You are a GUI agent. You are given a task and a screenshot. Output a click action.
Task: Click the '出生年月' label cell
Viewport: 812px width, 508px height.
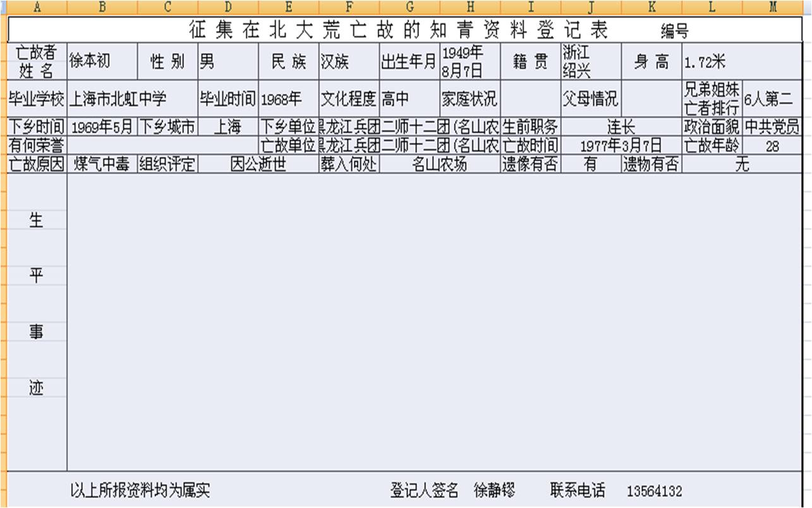[x=409, y=61]
